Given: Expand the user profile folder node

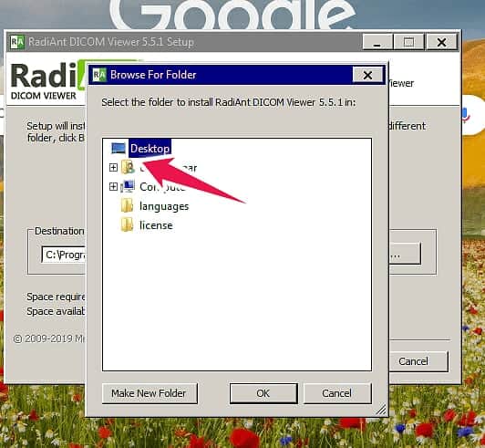Looking at the screenshot, I should tap(113, 168).
